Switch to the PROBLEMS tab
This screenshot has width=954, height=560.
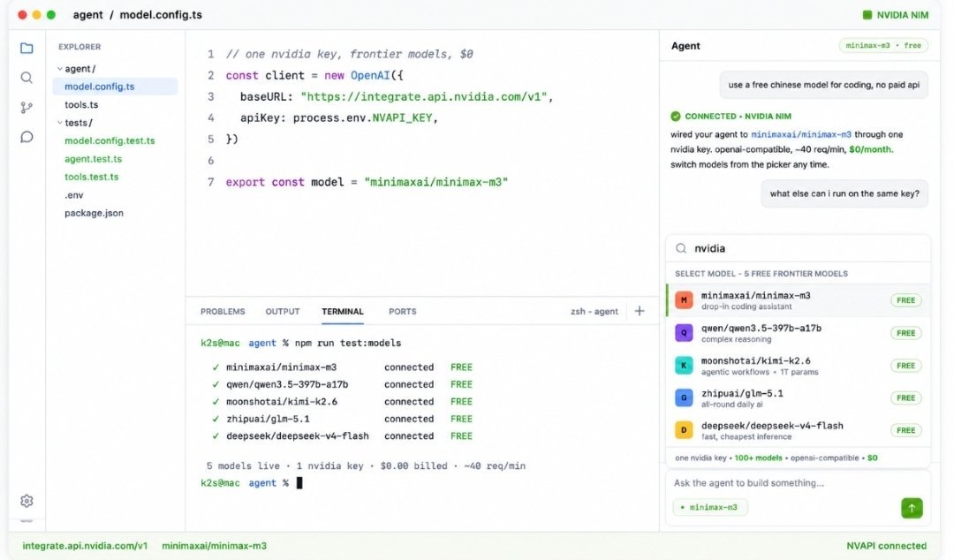tap(223, 311)
